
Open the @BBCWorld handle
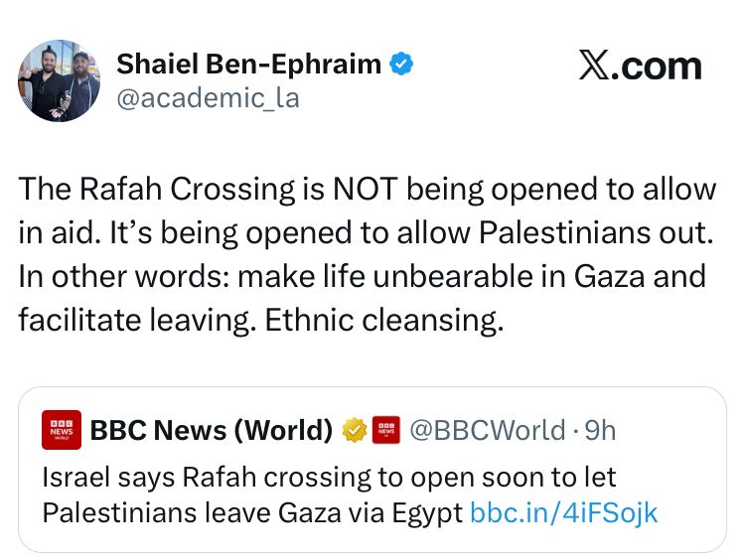(x=490, y=430)
